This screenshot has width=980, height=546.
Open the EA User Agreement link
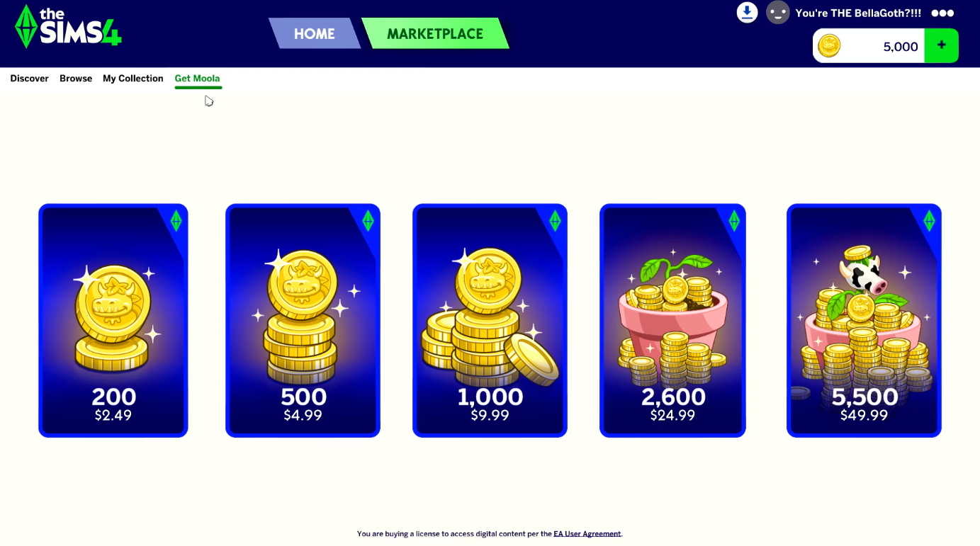[587, 534]
